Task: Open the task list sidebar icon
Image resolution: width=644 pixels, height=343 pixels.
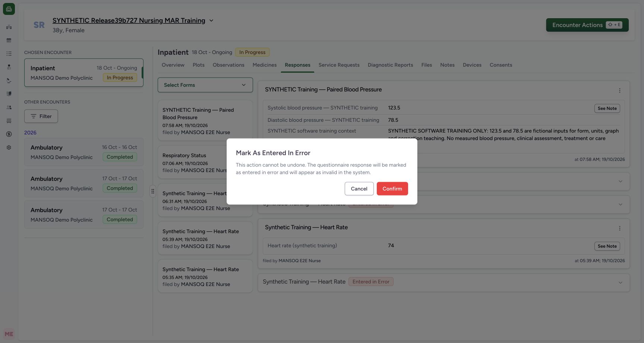Action: coord(9,54)
